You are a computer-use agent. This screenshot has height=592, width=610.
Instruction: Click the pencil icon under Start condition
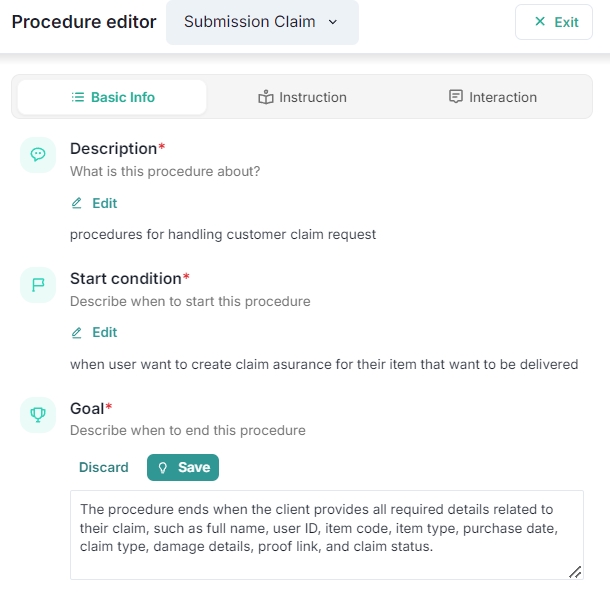coord(77,332)
